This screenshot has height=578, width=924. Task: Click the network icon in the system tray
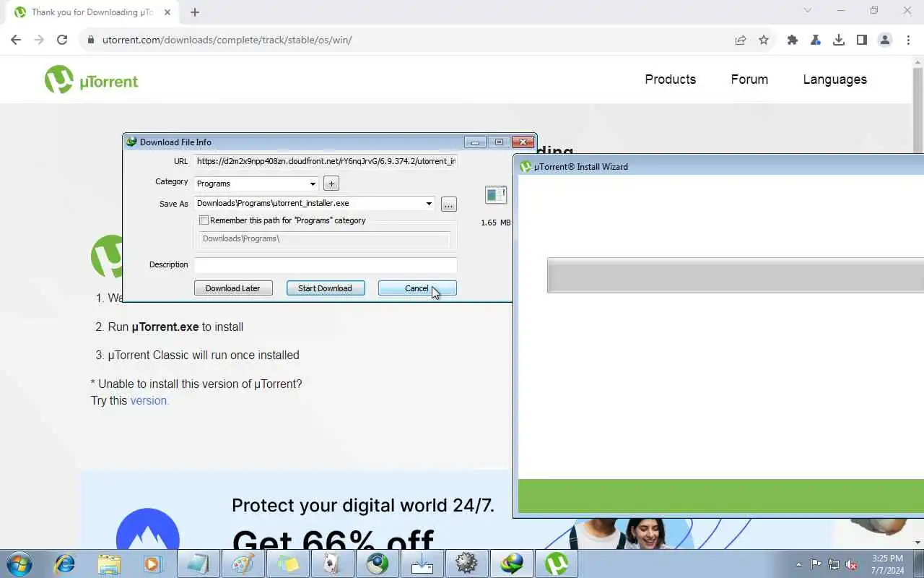(834, 564)
